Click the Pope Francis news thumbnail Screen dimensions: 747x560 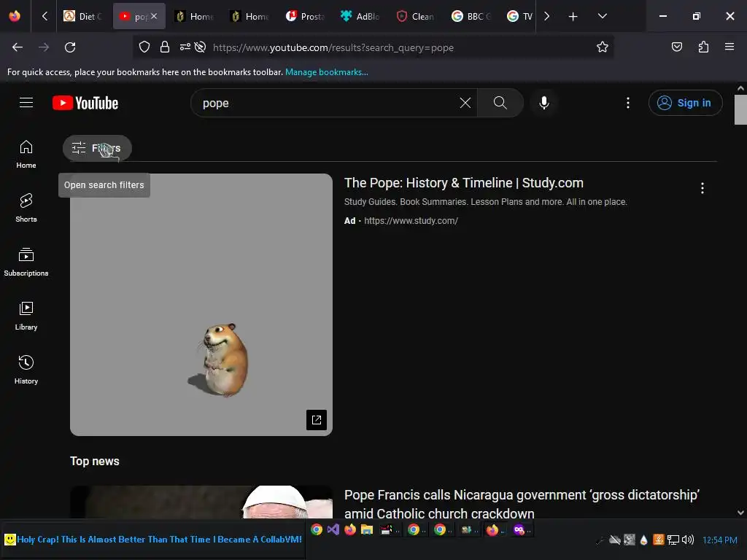pyautogui.click(x=201, y=502)
